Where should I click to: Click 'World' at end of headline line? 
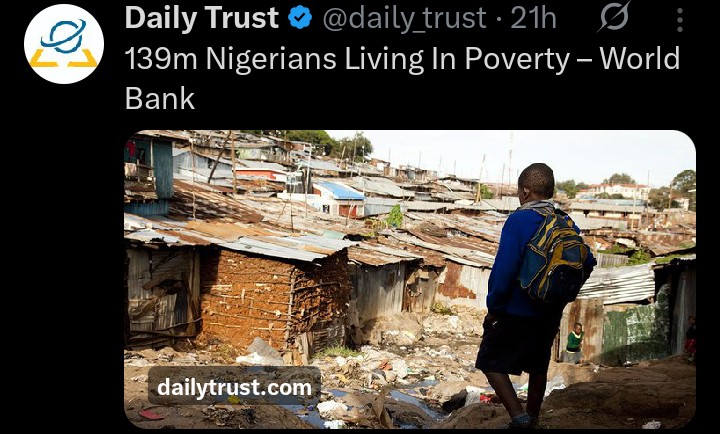pos(639,58)
